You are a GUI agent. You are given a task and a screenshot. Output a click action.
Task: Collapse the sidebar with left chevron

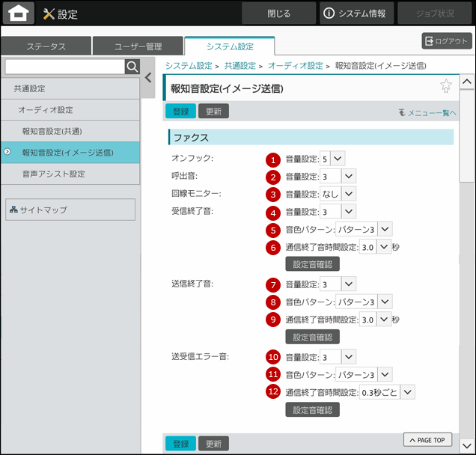pyautogui.click(x=148, y=77)
